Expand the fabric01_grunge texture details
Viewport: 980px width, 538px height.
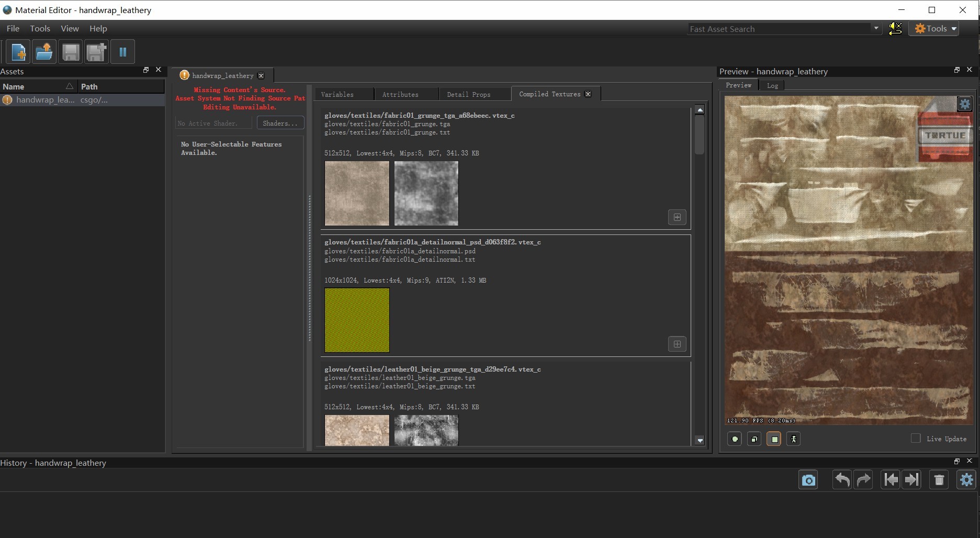(x=677, y=217)
